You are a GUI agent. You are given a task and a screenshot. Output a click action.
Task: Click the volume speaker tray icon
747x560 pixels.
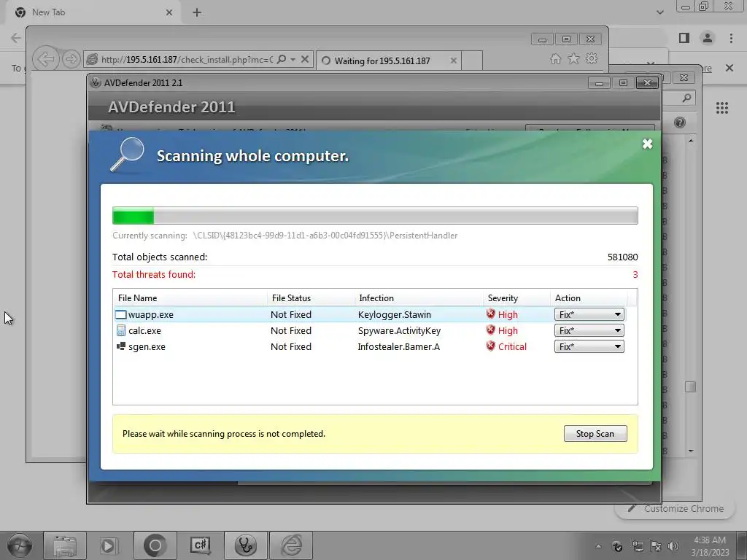[673, 546]
